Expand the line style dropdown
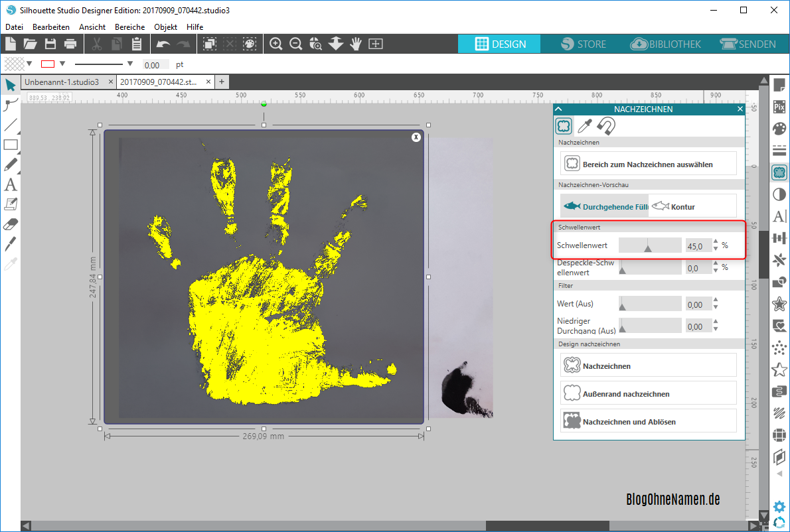The height and width of the screenshot is (532, 790). [130, 64]
